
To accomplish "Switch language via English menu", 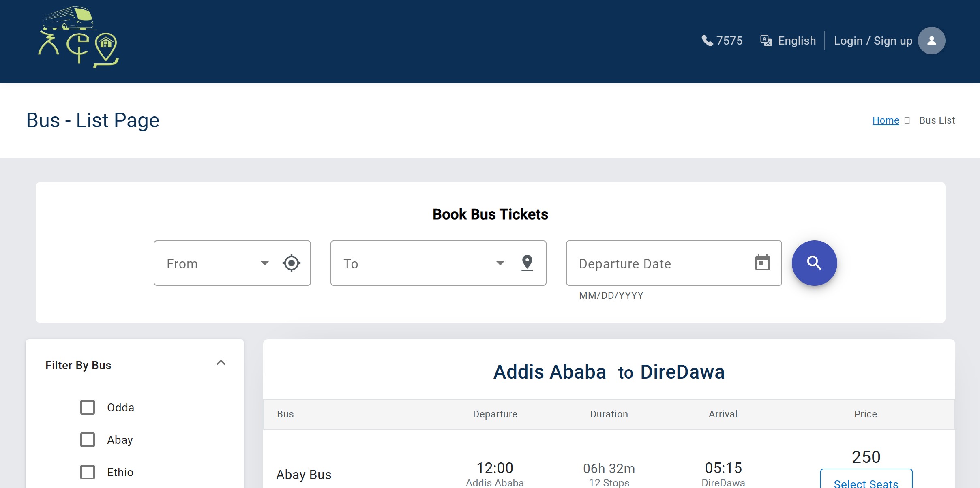I will click(x=796, y=41).
